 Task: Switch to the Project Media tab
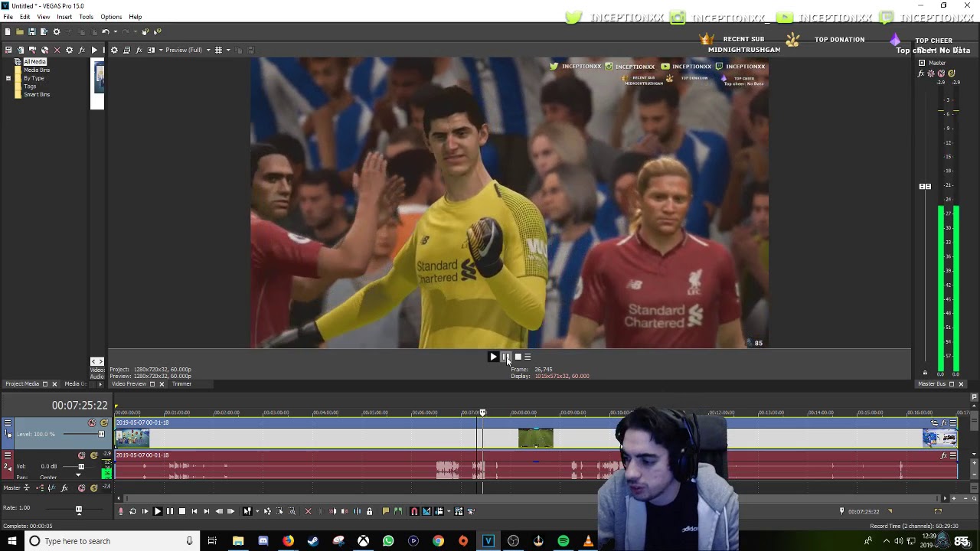coord(22,383)
